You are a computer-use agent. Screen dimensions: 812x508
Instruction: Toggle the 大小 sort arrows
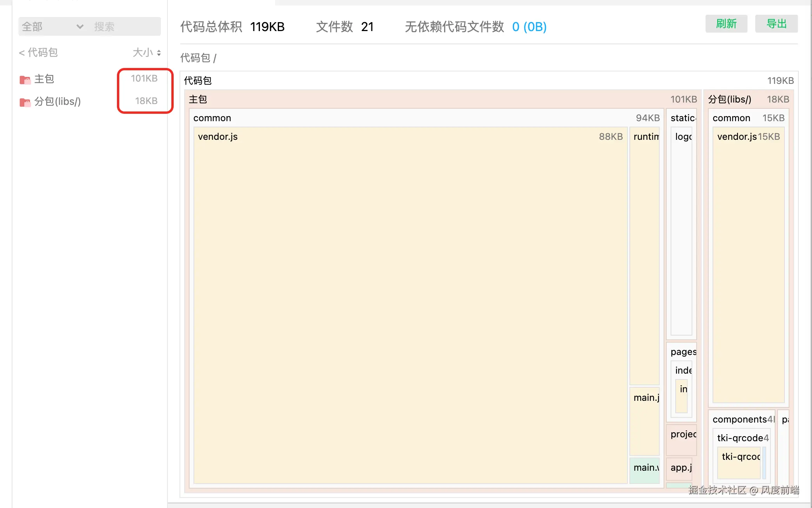159,53
